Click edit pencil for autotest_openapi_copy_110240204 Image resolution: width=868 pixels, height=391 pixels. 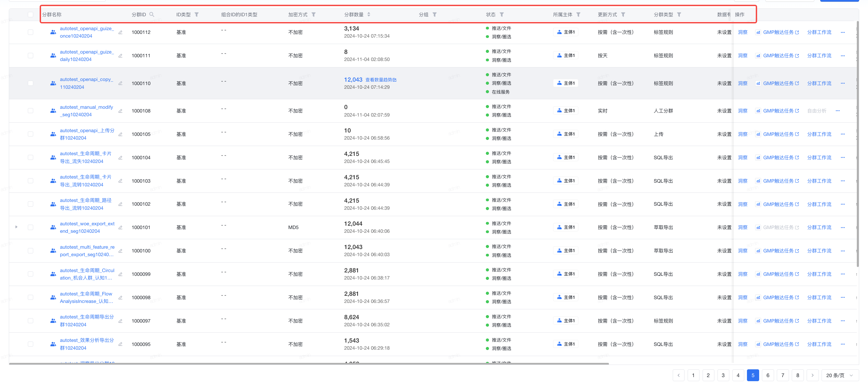pyautogui.click(x=120, y=83)
